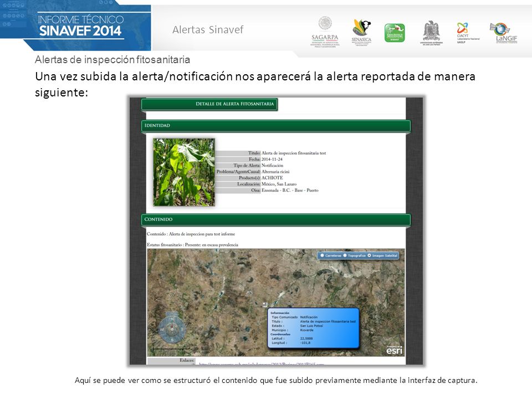Click the map scale bar
Image resolution: width=532 pixels, height=399 pixels.
(171, 349)
